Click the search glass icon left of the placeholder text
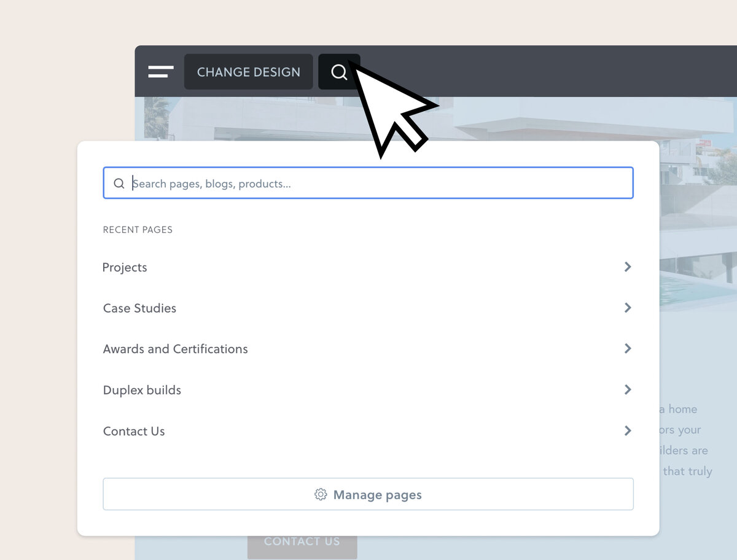The height and width of the screenshot is (560, 737). click(x=119, y=183)
